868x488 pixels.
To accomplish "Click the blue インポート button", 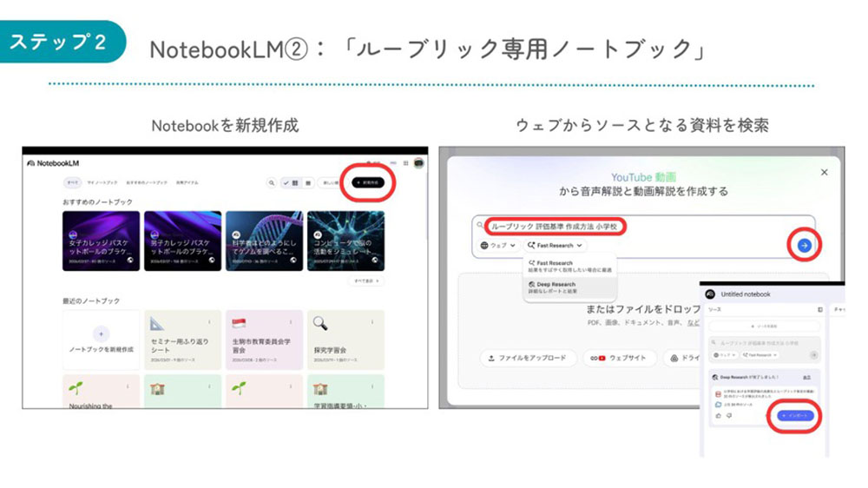I will [795, 415].
